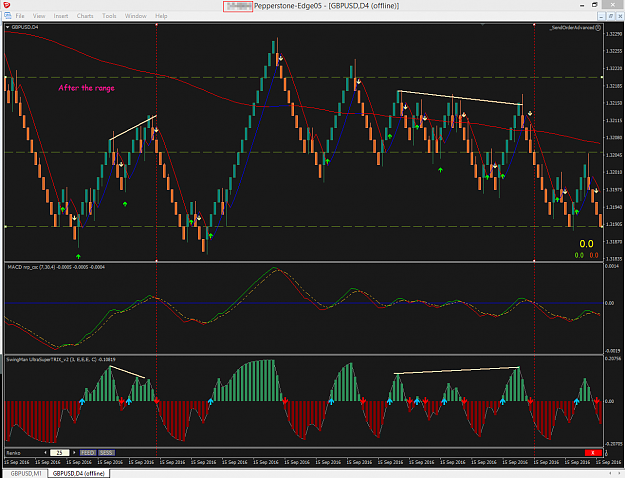
Task: Click the 1.3229 price scale label
Action: (x=614, y=34)
